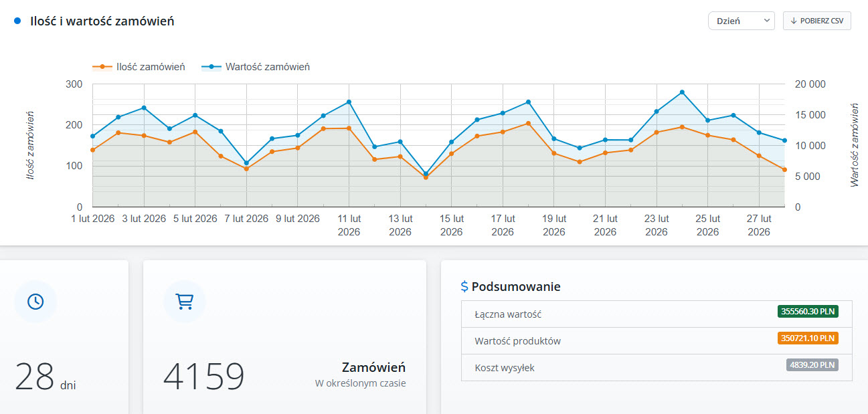
Task: Download data with POBIERZ CSV button
Action: pos(816,21)
